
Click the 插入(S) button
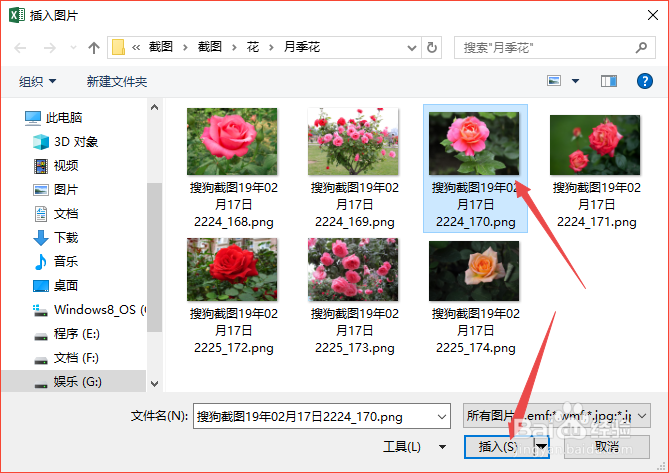point(498,447)
